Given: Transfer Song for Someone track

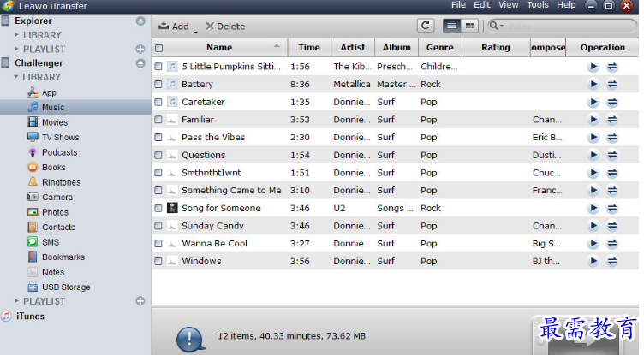Looking at the screenshot, I should [612, 208].
